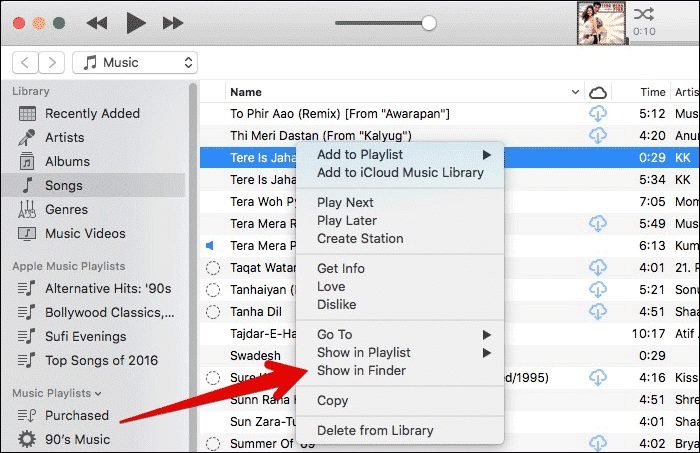This screenshot has width=700, height=453.
Task: Click the dotted circle beside Tanhaiyan
Action: tap(213, 290)
